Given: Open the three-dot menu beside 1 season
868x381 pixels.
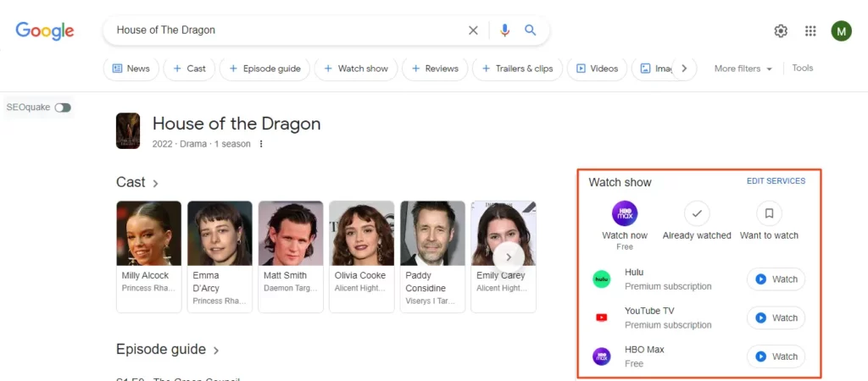Looking at the screenshot, I should (261, 144).
